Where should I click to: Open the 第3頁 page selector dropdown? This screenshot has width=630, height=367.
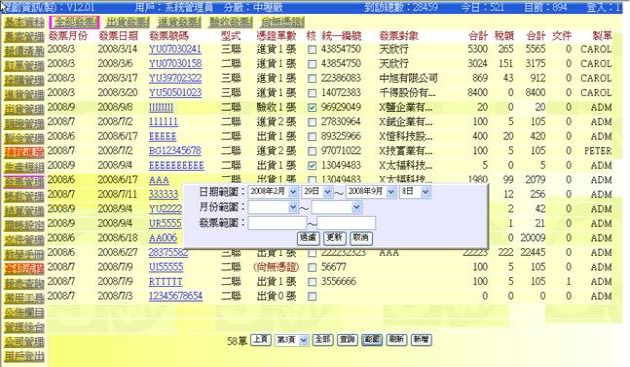tap(292, 340)
